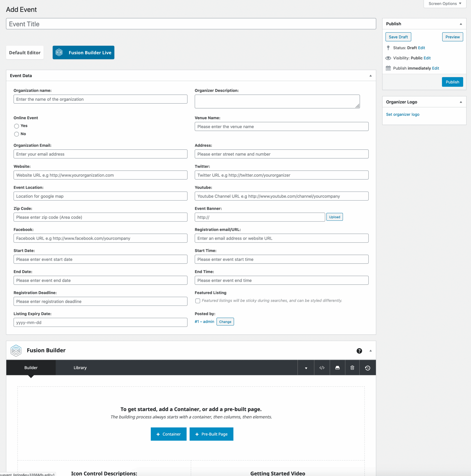Enable the Featured Listing checkbox
Viewport: 471px width, 476px height.
(x=197, y=301)
